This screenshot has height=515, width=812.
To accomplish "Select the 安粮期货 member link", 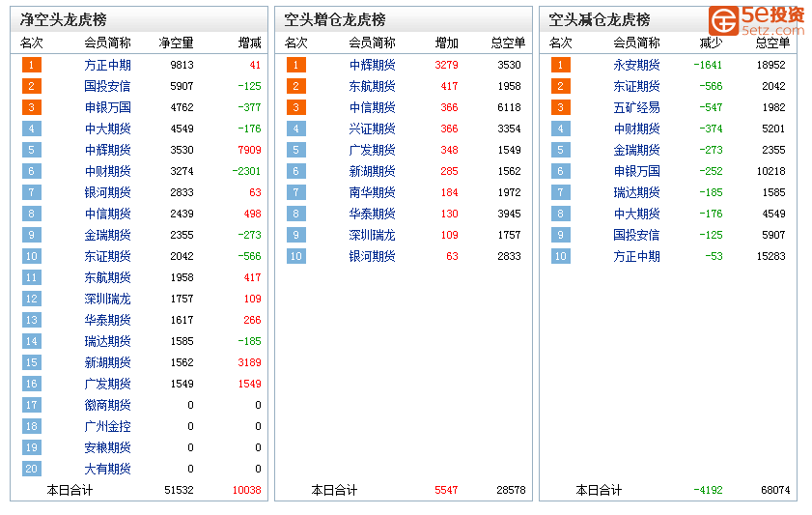I will pyautogui.click(x=108, y=447).
